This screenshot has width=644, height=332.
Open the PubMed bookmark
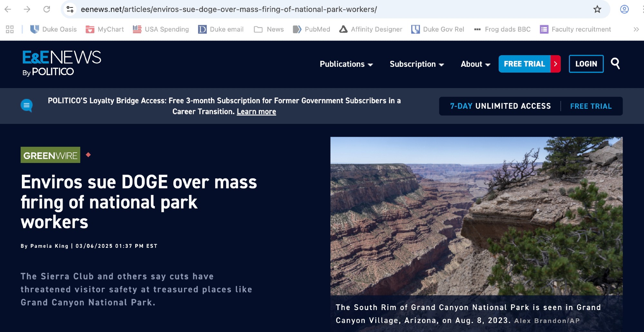click(311, 29)
